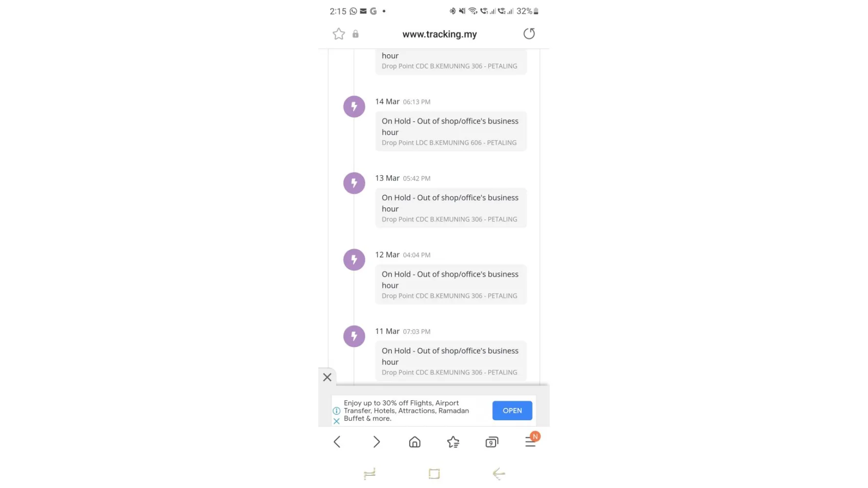Tap the Android system back button
Screen dimensions: 868x488
(498, 473)
